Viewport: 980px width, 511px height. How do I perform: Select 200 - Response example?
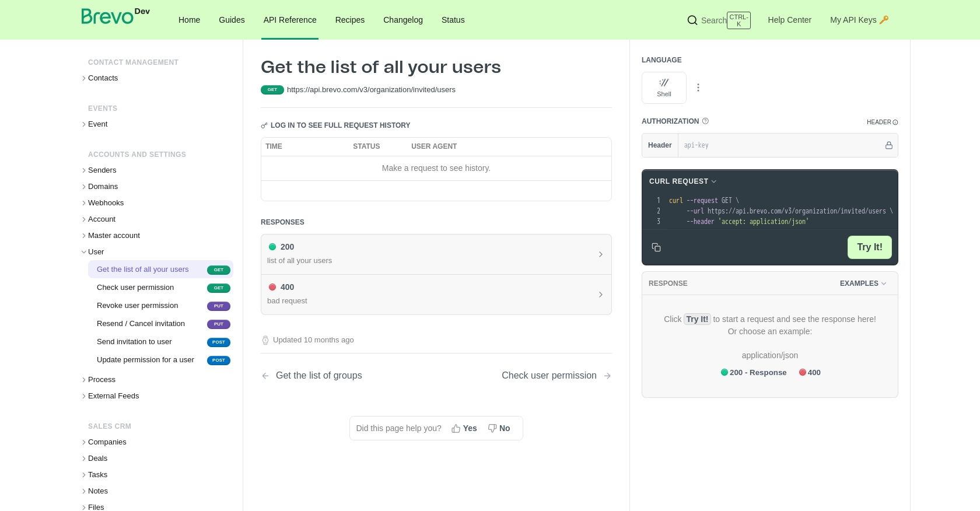tap(754, 373)
